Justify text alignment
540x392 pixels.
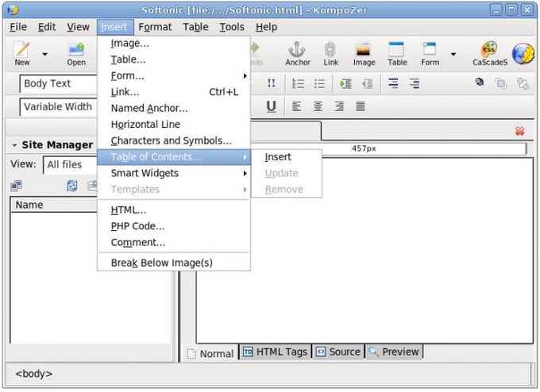point(361,106)
